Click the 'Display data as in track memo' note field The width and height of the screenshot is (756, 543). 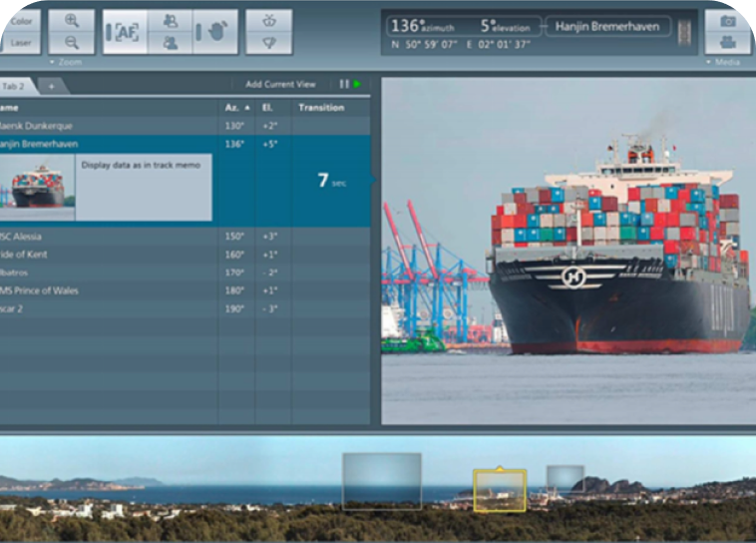point(144,188)
